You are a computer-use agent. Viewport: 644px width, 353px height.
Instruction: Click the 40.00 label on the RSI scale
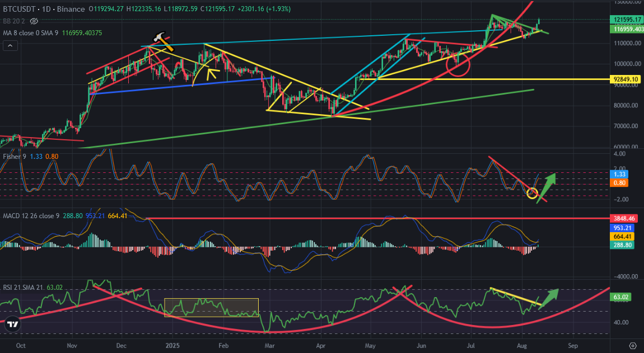[621, 323]
